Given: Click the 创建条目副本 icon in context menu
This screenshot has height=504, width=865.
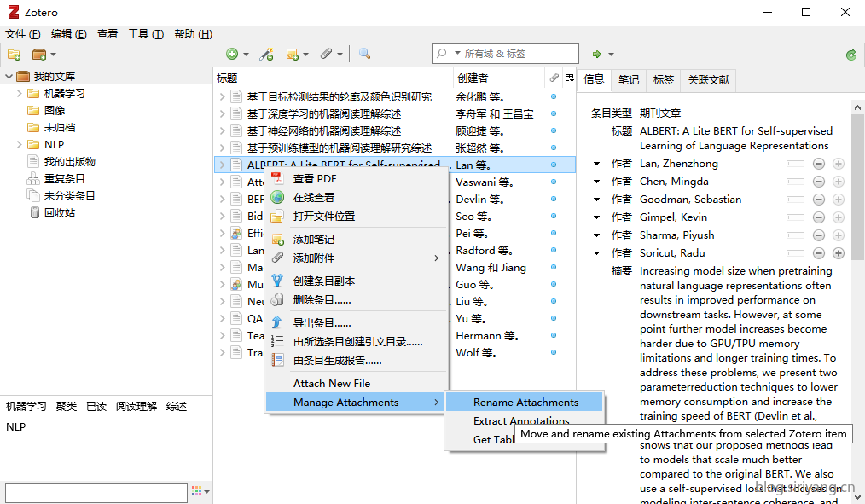Looking at the screenshot, I should pos(277,281).
